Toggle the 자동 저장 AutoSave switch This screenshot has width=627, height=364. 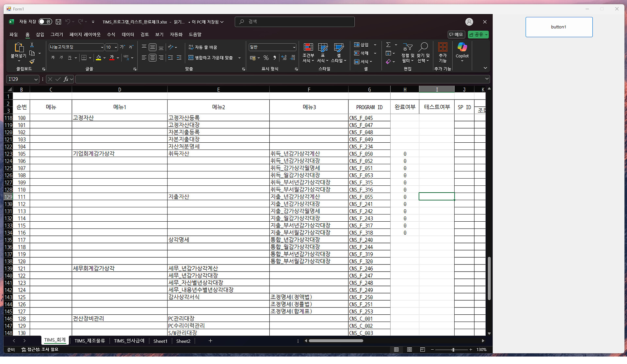45,22
